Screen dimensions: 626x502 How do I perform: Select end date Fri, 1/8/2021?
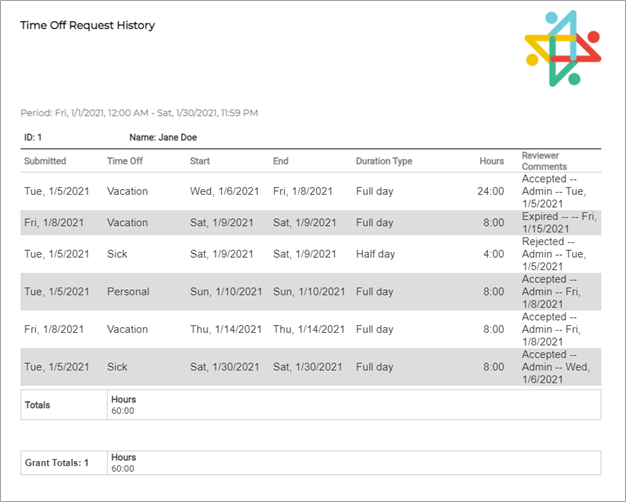point(303,191)
